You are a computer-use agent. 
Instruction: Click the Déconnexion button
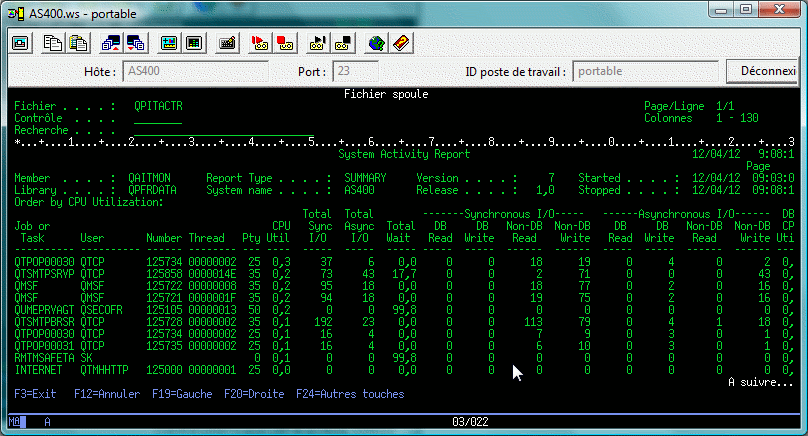763,71
